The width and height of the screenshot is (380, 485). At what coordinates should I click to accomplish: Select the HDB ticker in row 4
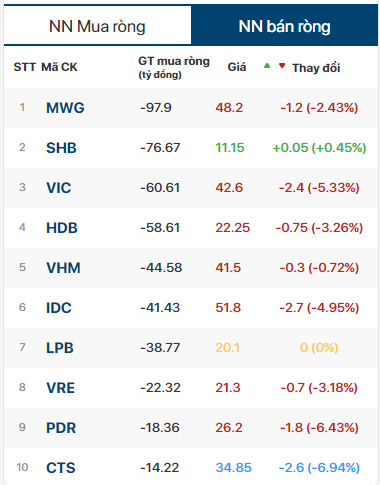62,228
